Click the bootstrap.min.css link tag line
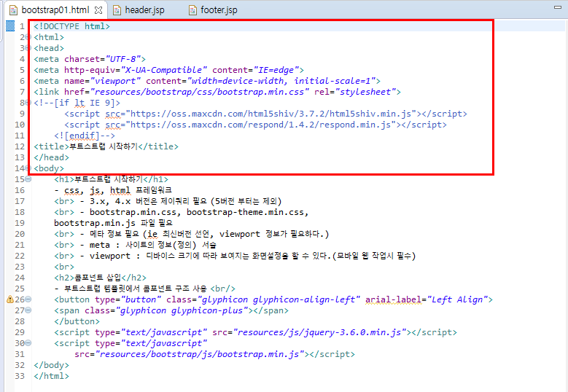568x392 pixels. 217,92
